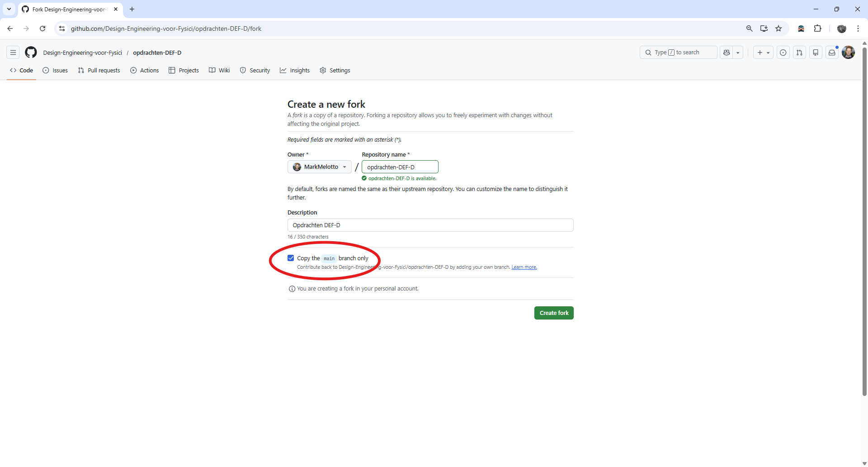Viewport: 868px width, 467px height.
Task: Click the scrollbar down arrow
Action: pyautogui.click(x=864, y=463)
